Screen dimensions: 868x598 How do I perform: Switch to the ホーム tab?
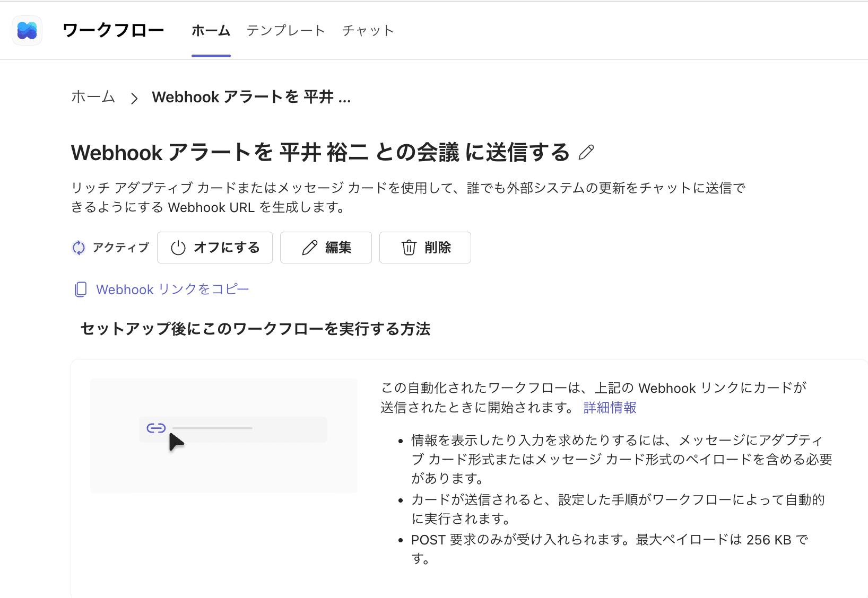pos(211,31)
